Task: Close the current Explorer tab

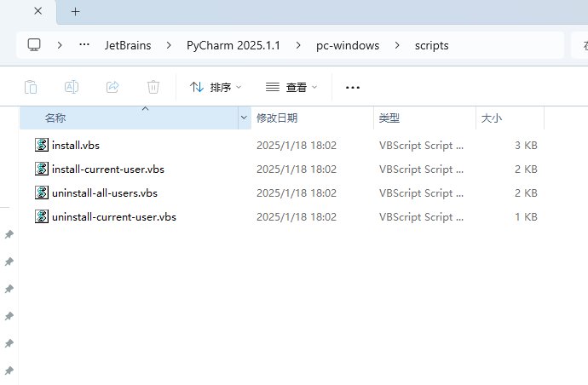Action: [37, 11]
